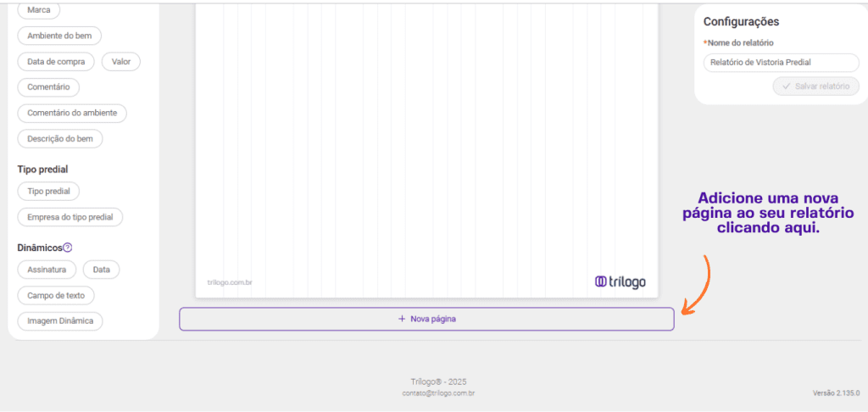Screen dimensions: 868x412
Task: Insert the Assinatura dynamic field
Action: click(47, 270)
